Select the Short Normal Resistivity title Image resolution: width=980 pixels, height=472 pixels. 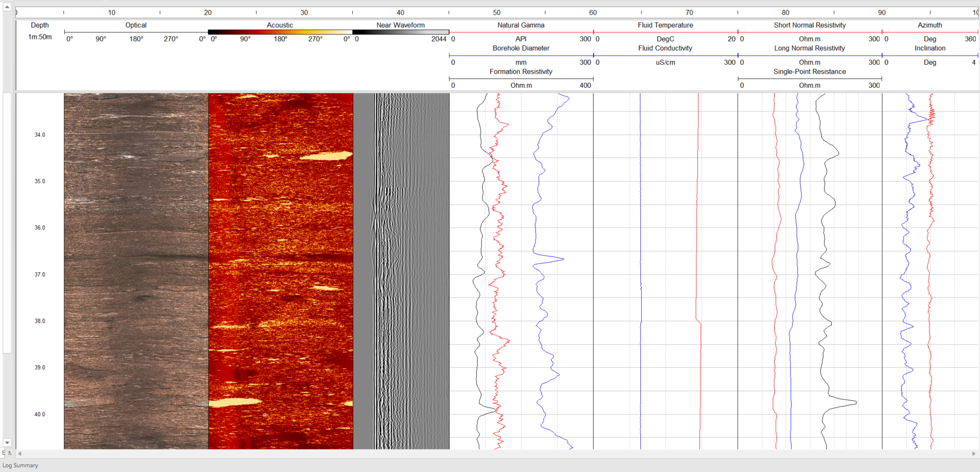(x=810, y=25)
